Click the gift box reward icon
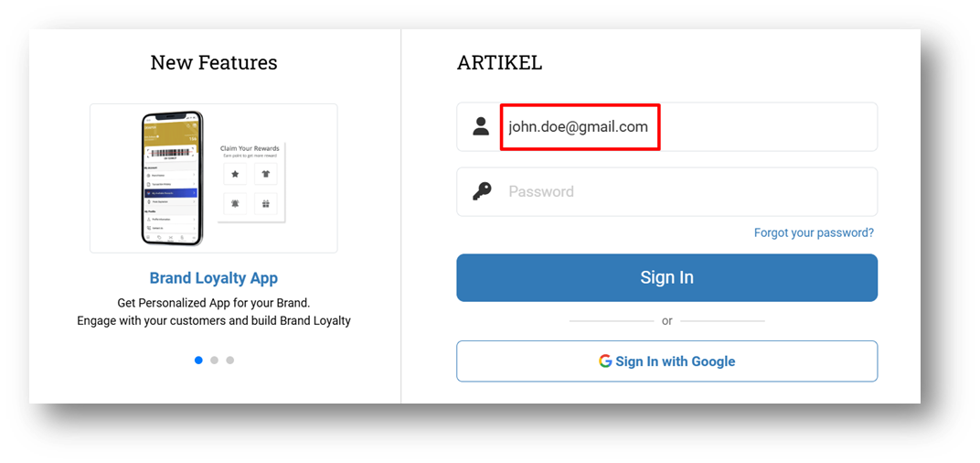The width and height of the screenshot is (980, 463). (266, 204)
